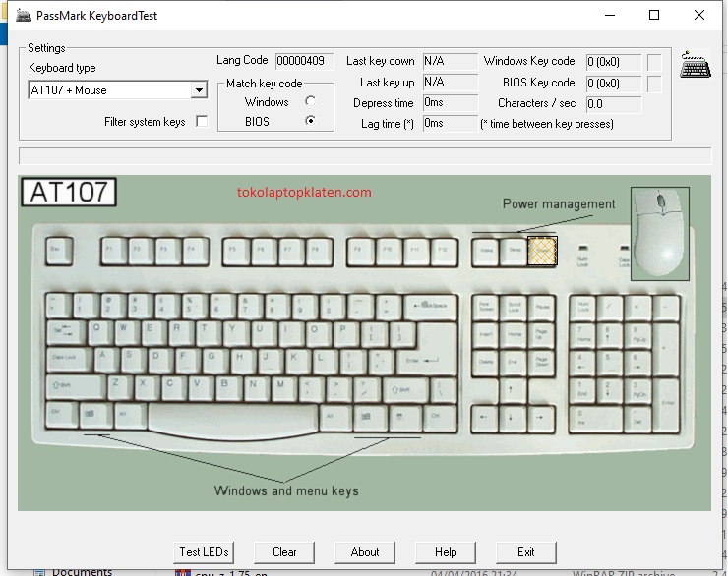This screenshot has height=576, width=728.
Task: Click the Print Screen key
Action: pyautogui.click(x=486, y=307)
